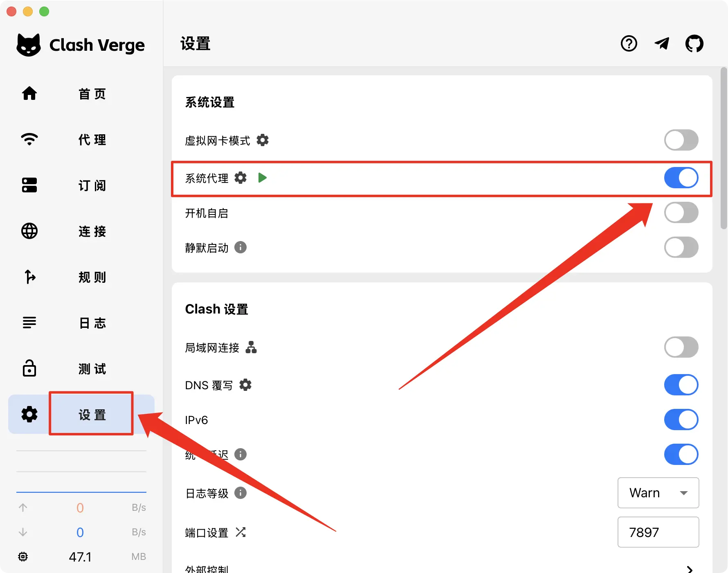
Task: Click the info icon beside 日志等级
Action: click(x=240, y=493)
